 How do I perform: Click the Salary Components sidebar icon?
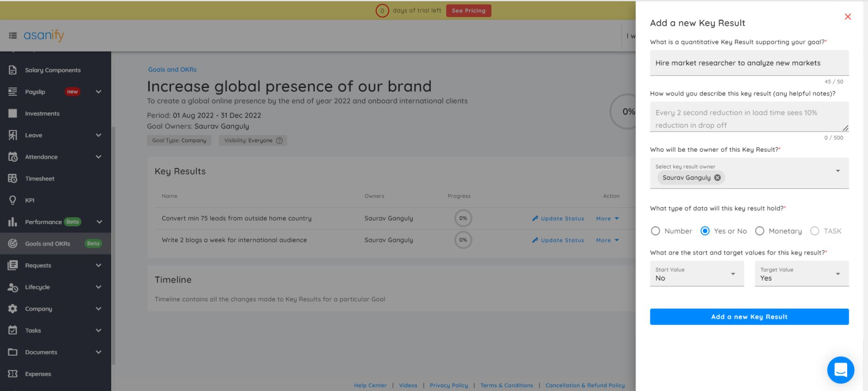point(13,70)
